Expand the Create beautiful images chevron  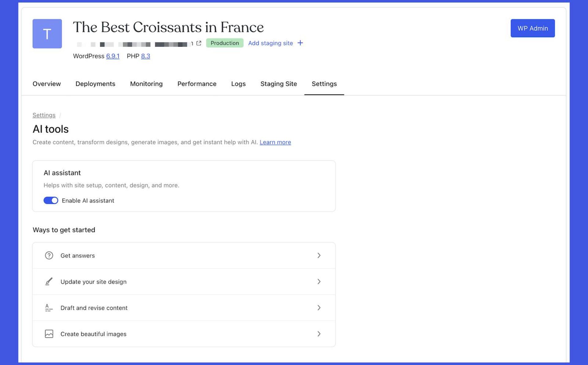click(319, 334)
